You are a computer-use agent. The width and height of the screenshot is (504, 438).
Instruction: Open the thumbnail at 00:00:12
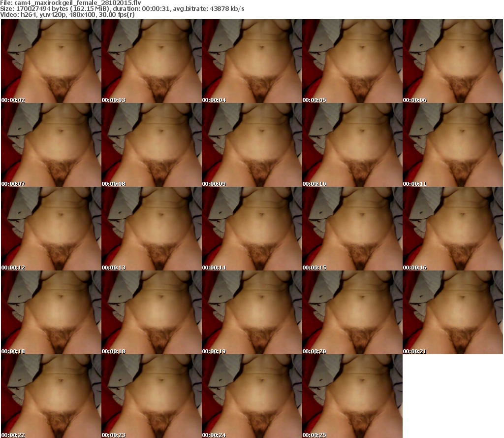point(51,229)
